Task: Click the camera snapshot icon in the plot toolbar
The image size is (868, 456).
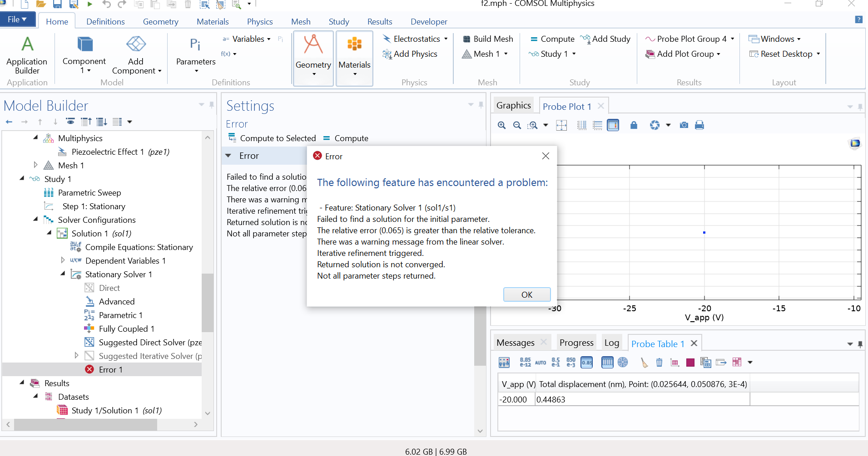Action: click(x=684, y=125)
